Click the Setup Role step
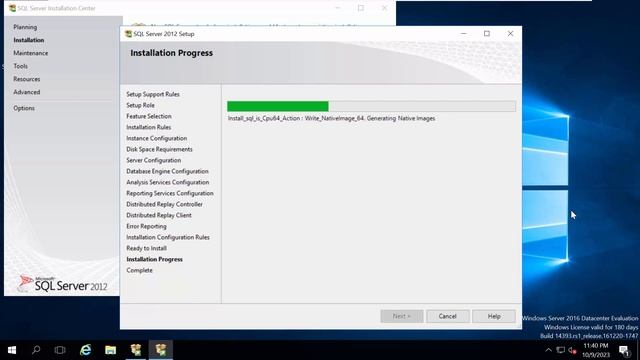The image size is (640, 360). 140,105
